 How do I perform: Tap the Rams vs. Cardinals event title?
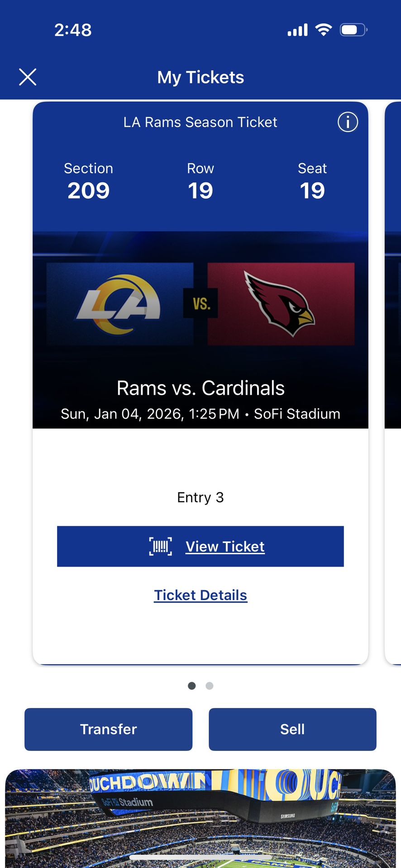[200, 388]
